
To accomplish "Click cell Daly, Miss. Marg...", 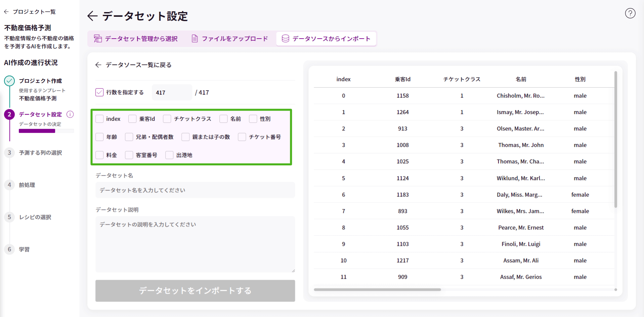I will 519,195.
